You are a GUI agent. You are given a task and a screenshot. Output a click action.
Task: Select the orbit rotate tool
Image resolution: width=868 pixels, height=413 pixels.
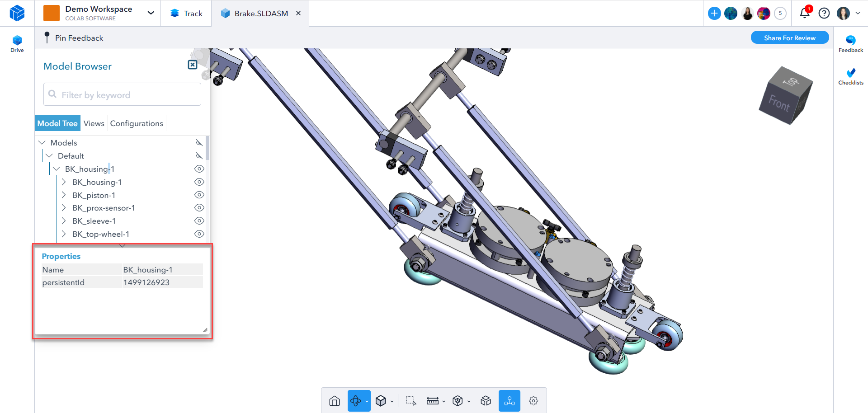(355, 401)
